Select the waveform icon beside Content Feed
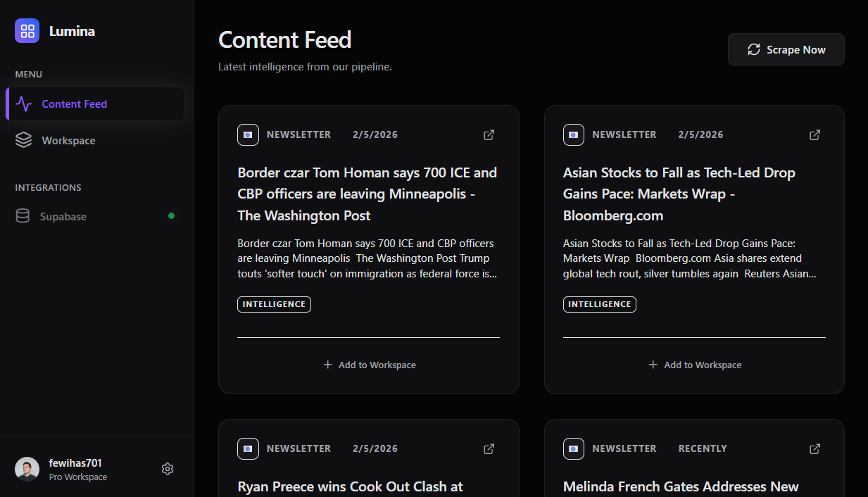 pos(24,103)
